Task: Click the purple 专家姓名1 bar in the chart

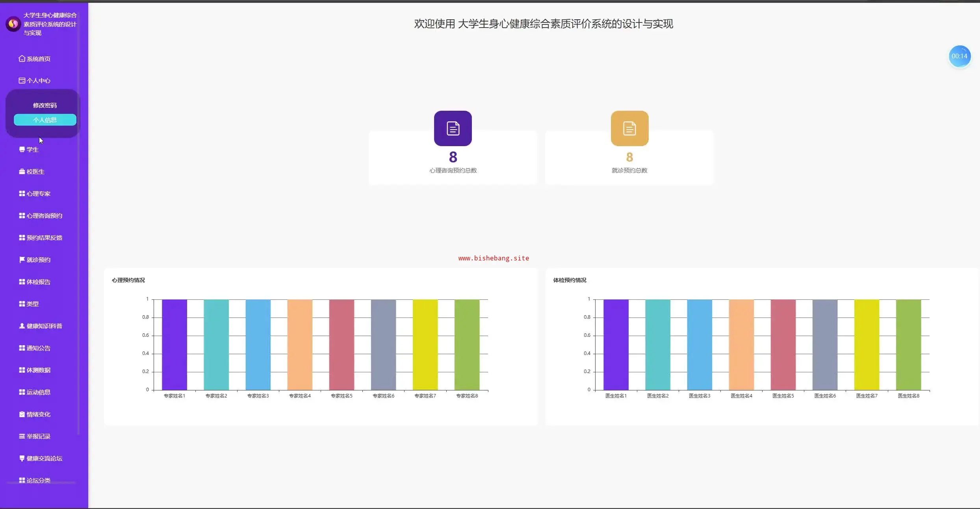Action: 174,345
